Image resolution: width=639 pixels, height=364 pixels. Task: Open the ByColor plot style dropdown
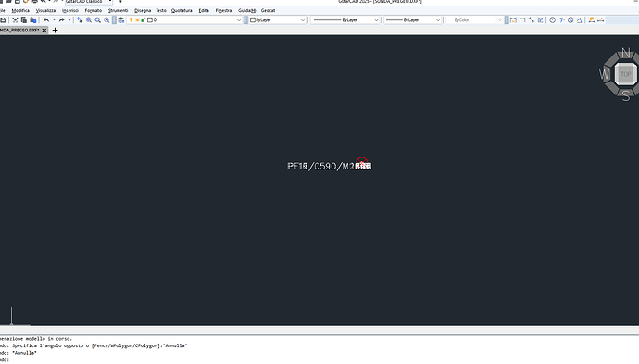(x=500, y=20)
